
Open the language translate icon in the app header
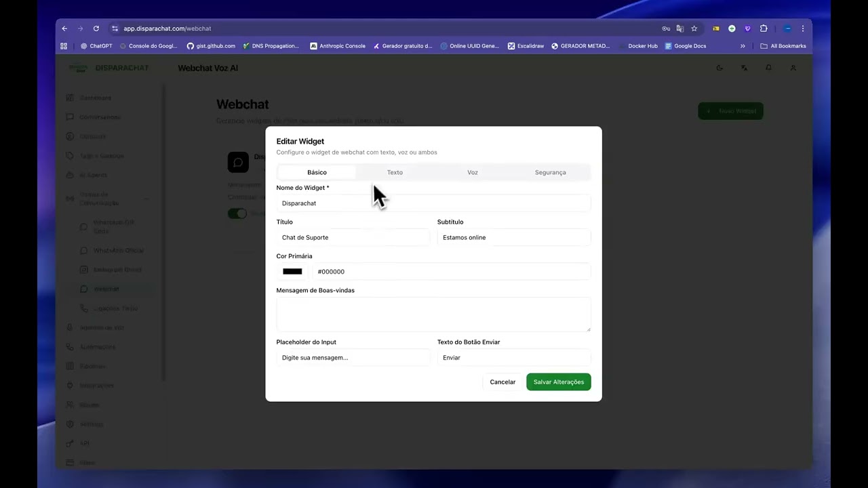tap(744, 68)
